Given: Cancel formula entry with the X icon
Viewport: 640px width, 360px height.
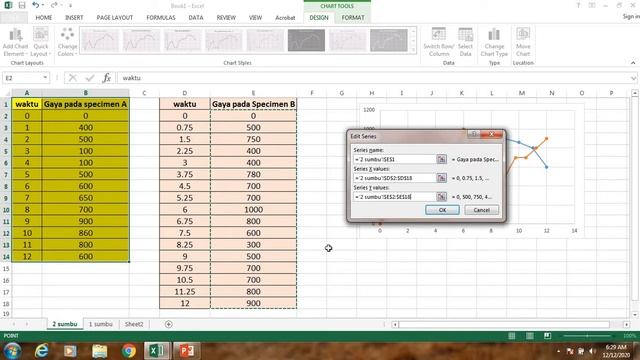Looking at the screenshot, I should tap(73, 78).
